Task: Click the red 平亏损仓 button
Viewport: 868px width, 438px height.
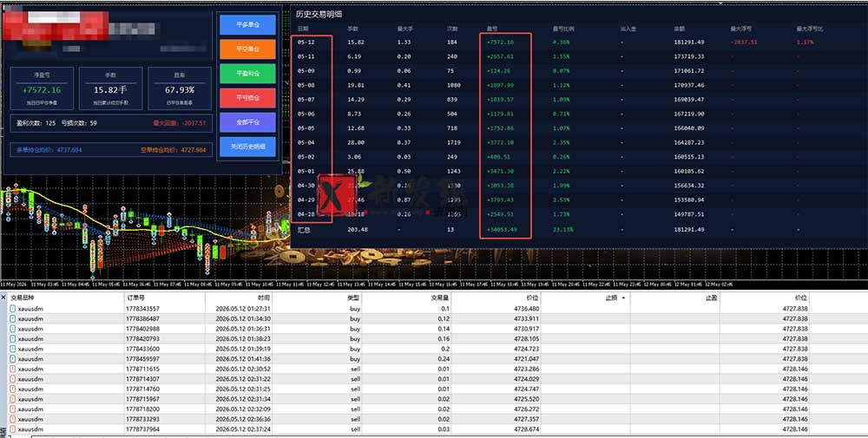Action: click(x=247, y=98)
